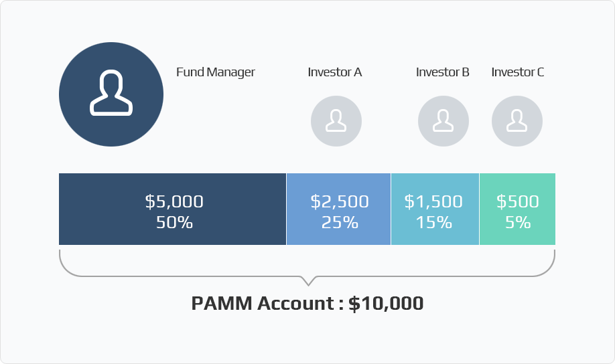
Task: Select the Investor C avatar icon
Action: 517,121
